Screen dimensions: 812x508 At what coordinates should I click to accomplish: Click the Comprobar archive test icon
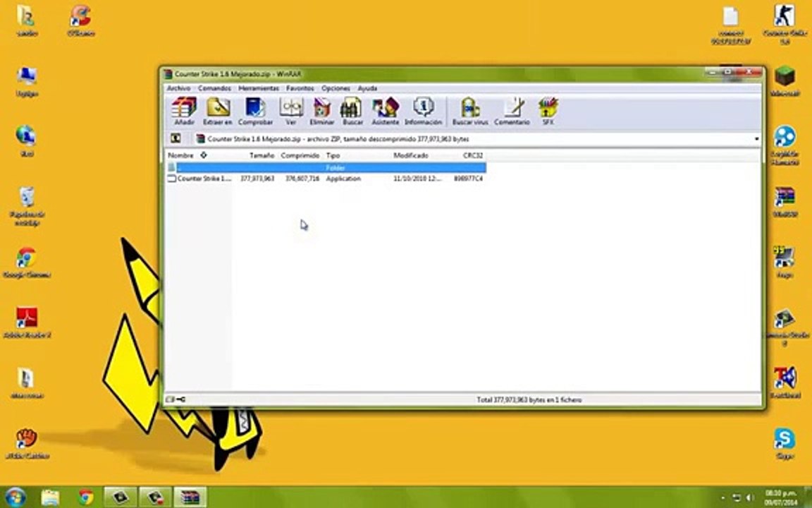[255, 111]
